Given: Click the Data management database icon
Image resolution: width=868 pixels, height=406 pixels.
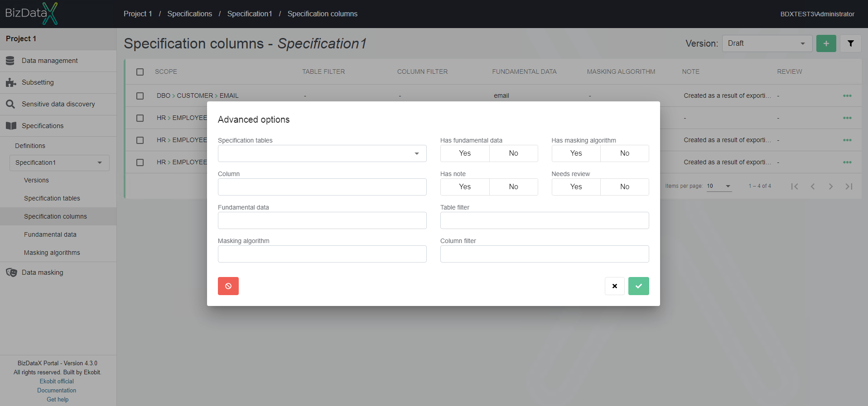Looking at the screenshot, I should [x=10, y=61].
